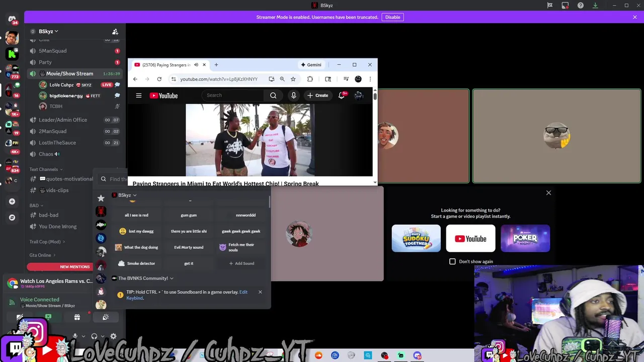
Task: Open Gemini button in Chrome
Action: click(311, 65)
